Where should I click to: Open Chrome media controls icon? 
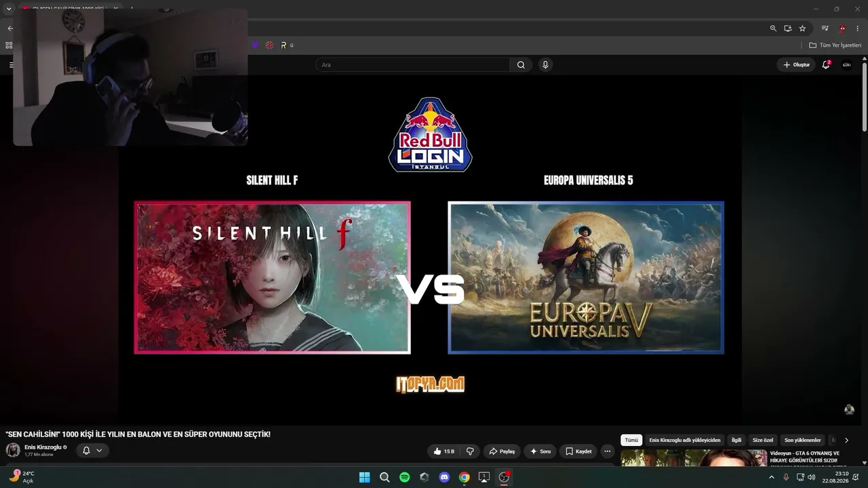[825, 28]
